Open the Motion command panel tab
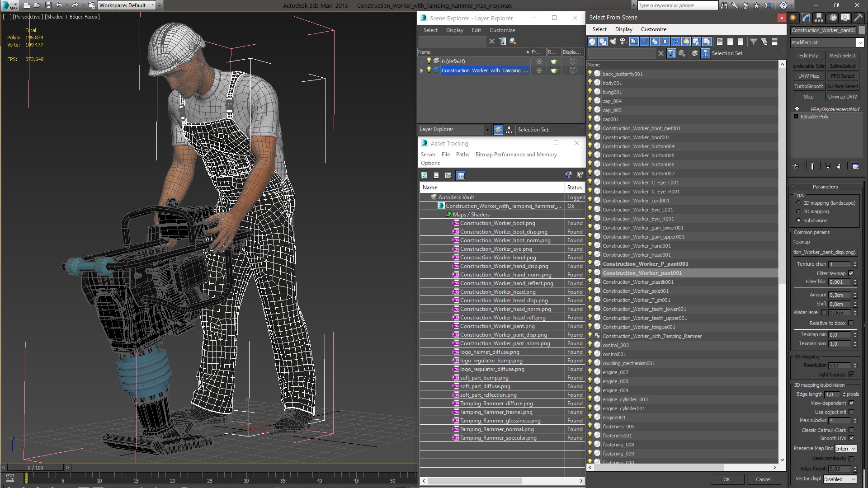 832,18
